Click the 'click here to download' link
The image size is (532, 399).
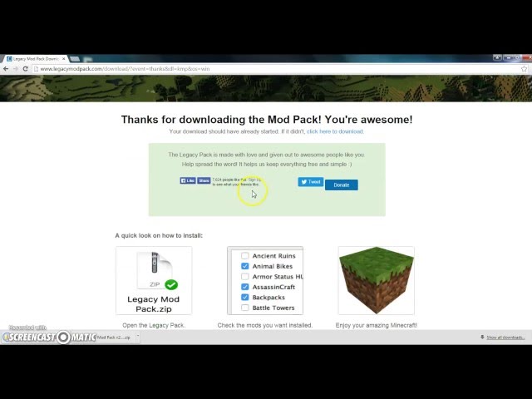click(335, 131)
